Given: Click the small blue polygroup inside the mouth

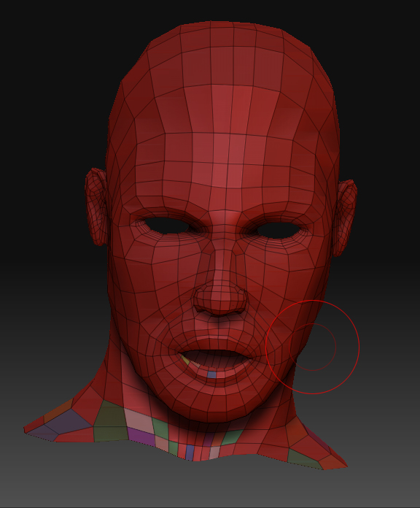Looking at the screenshot, I should click(x=211, y=374).
